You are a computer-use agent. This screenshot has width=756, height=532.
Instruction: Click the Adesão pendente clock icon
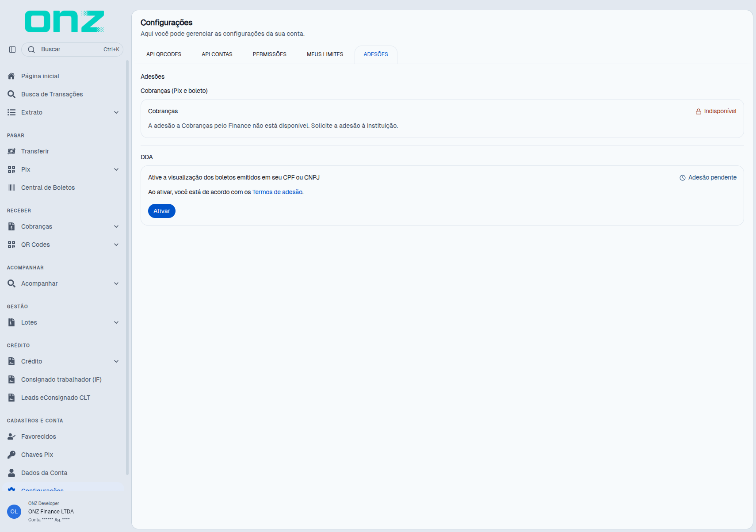683,178
